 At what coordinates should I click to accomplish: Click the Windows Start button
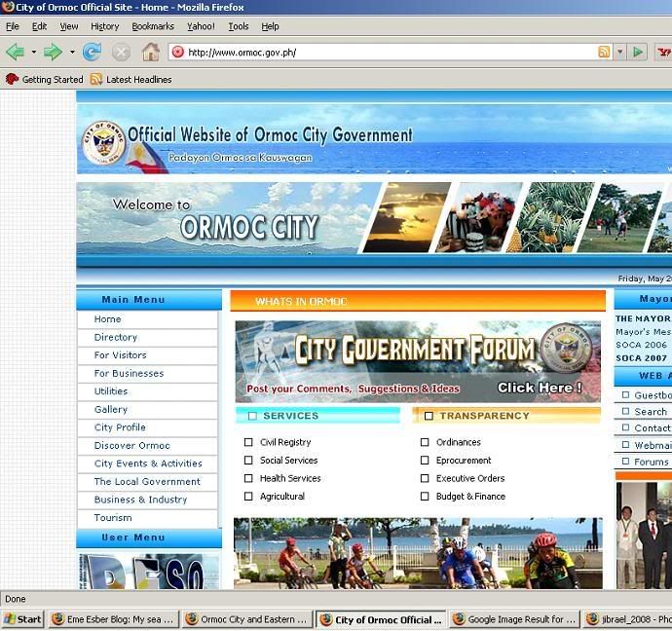tap(22, 619)
